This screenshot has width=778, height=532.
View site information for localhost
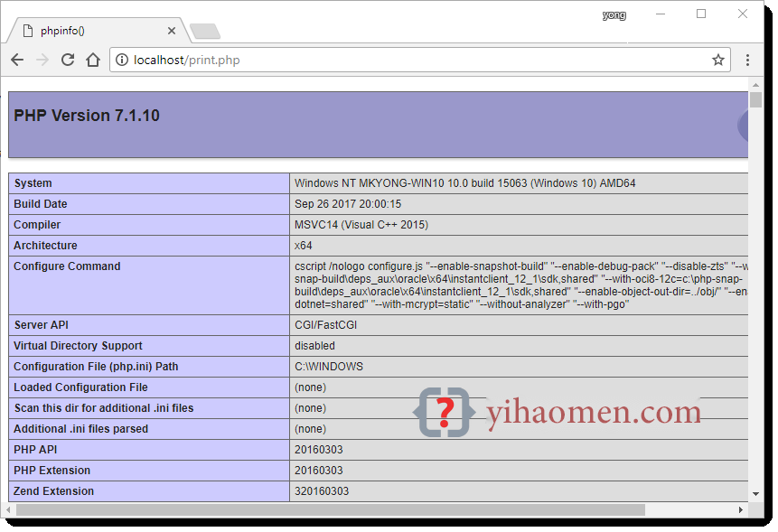(x=122, y=60)
